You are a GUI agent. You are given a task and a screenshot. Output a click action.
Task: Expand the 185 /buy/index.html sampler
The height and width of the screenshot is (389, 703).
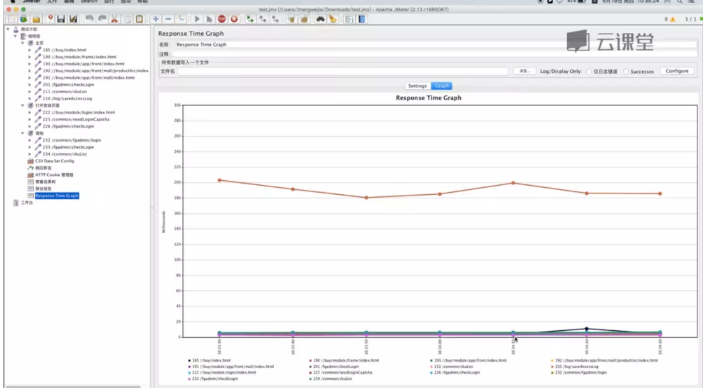tap(30, 50)
